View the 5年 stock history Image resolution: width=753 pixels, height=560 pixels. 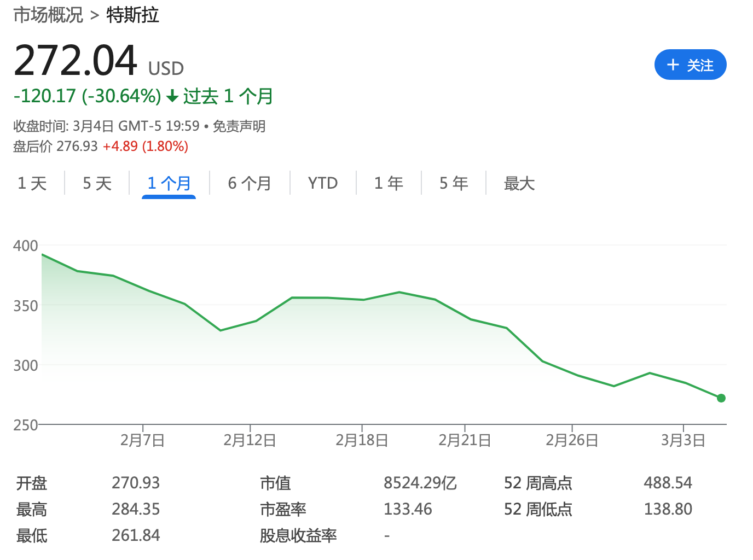click(x=454, y=183)
